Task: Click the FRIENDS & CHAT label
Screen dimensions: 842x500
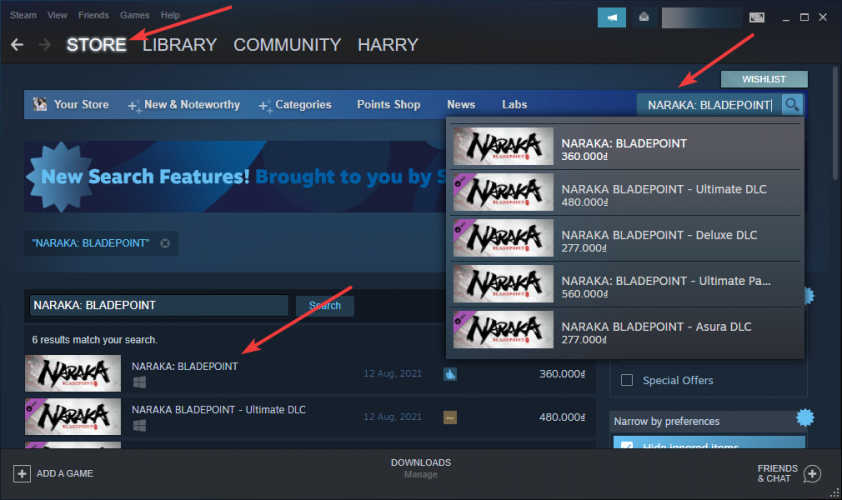Action: pyautogui.click(x=778, y=474)
